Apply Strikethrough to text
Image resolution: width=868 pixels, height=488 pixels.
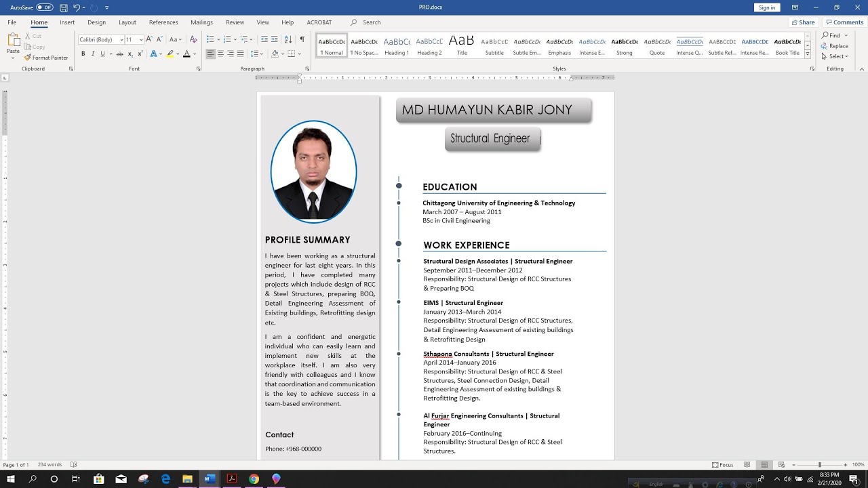point(120,54)
